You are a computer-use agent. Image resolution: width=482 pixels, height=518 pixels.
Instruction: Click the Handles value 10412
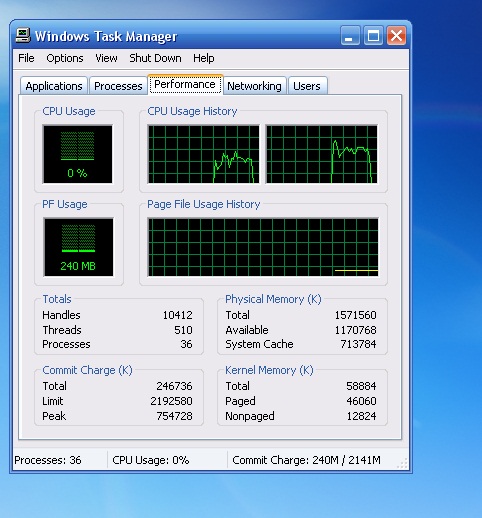click(x=177, y=315)
